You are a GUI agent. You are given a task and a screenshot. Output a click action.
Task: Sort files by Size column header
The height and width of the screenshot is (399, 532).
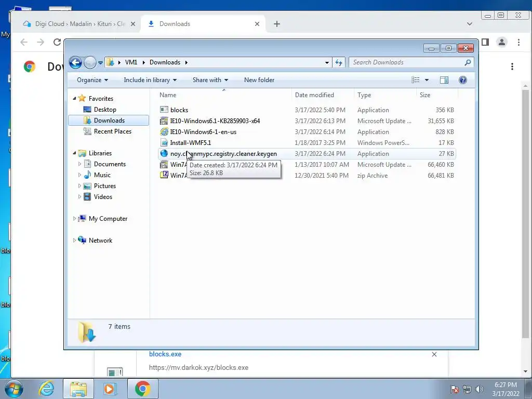click(436, 95)
